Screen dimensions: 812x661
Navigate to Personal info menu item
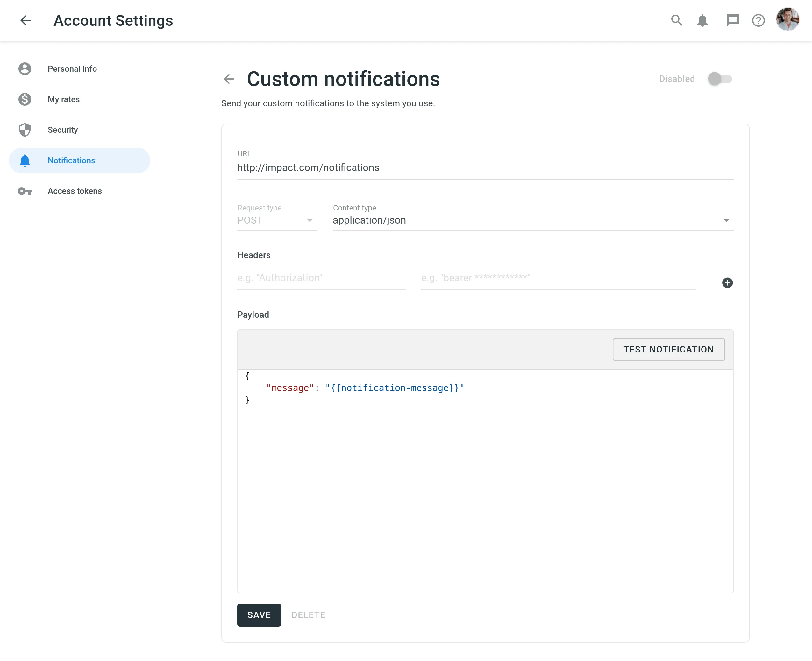click(72, 69)
